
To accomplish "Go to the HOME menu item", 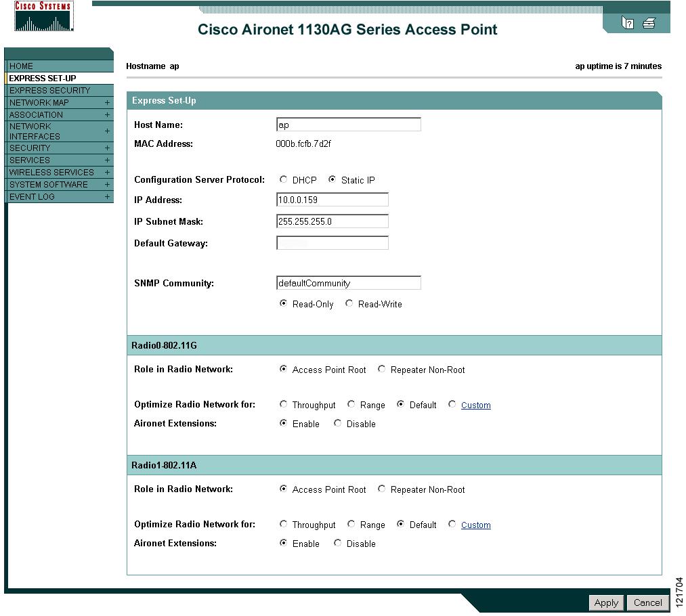I will (x=21, y=66).
